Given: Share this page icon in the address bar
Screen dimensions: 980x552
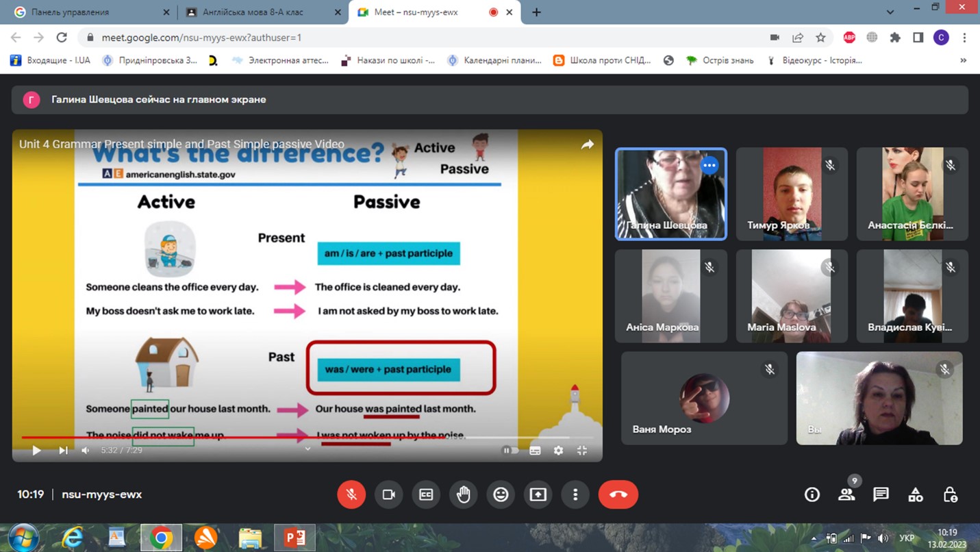Looking at the screenshot, I should point(798,38).
